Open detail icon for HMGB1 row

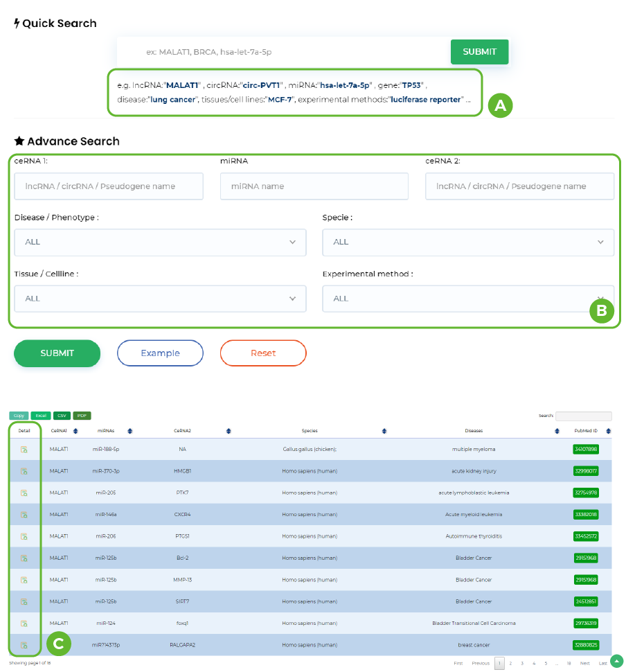click(x=24, y=471)
